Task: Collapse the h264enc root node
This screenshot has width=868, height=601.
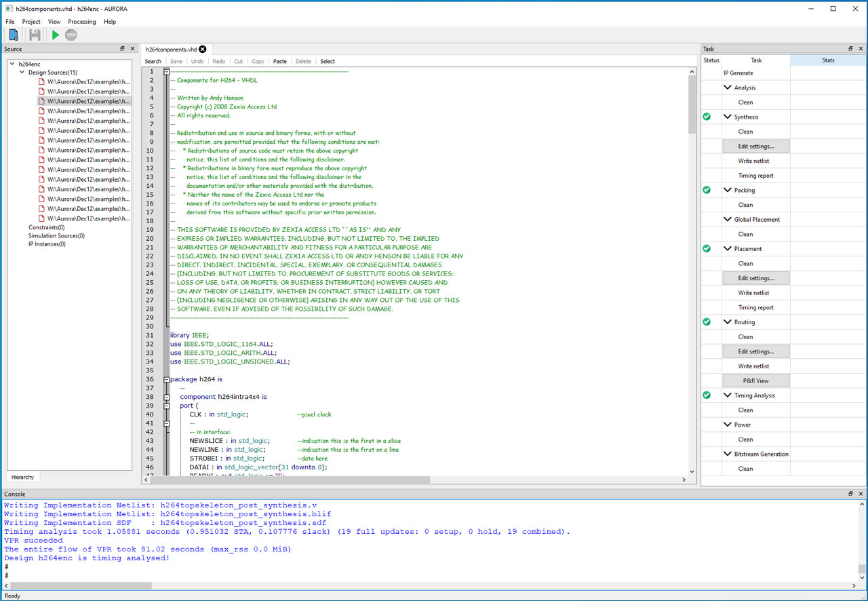Action: [x=14, y=63]
